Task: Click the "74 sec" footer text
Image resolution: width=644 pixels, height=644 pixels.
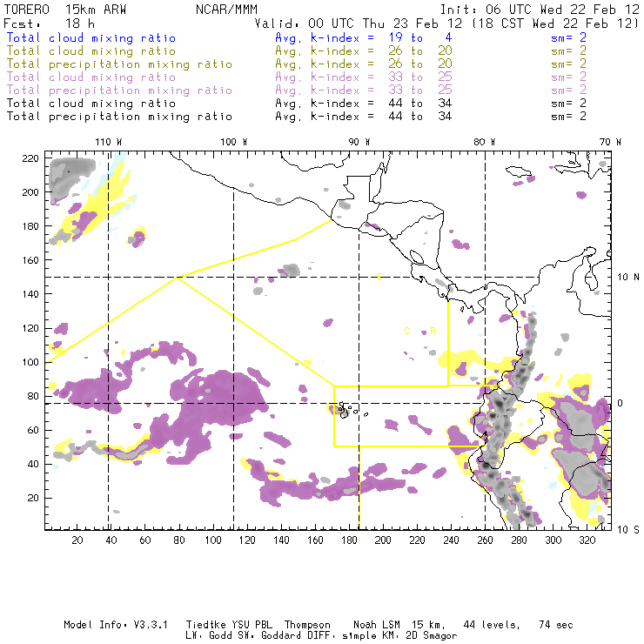Action: point(556,625)
